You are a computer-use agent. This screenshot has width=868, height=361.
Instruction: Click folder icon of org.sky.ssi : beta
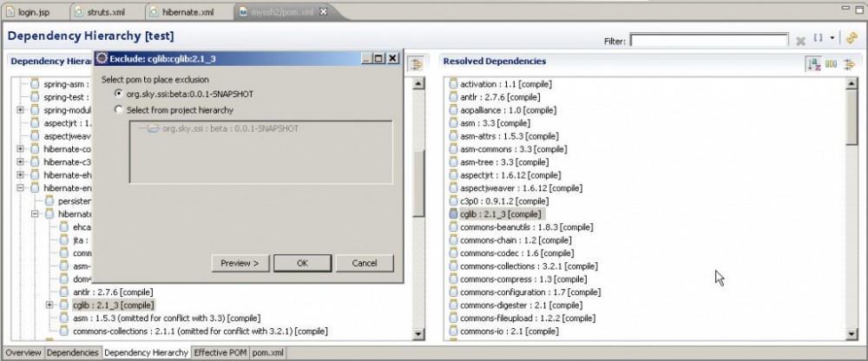[x=154, y=128]
